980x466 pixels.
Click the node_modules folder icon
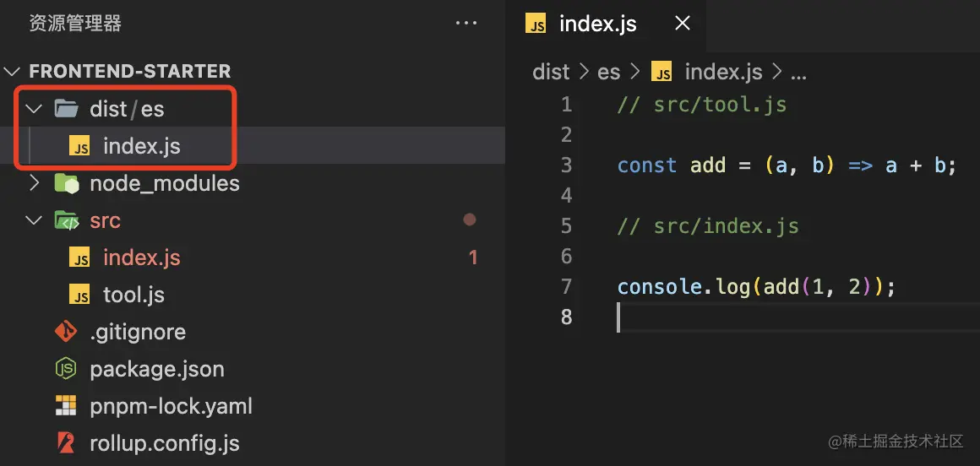pyautogui.click(x=66, y=183)
